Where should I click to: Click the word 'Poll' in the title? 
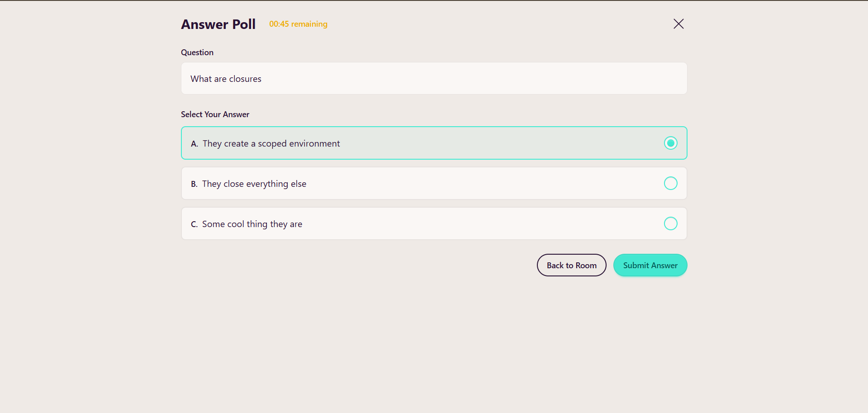point(244,24)
